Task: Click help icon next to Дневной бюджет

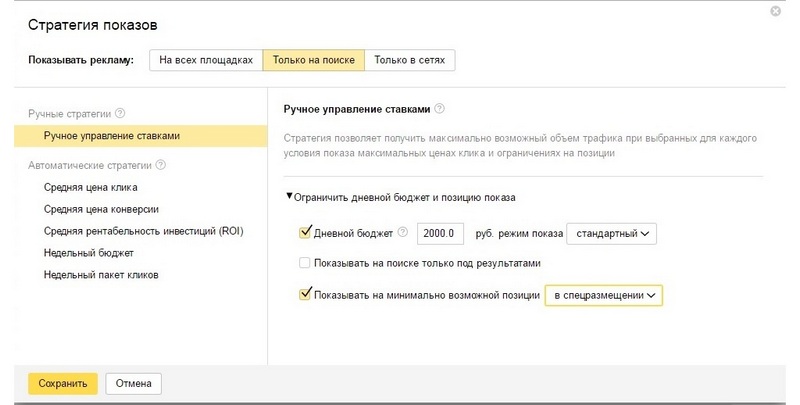Action: coord(403,233)
